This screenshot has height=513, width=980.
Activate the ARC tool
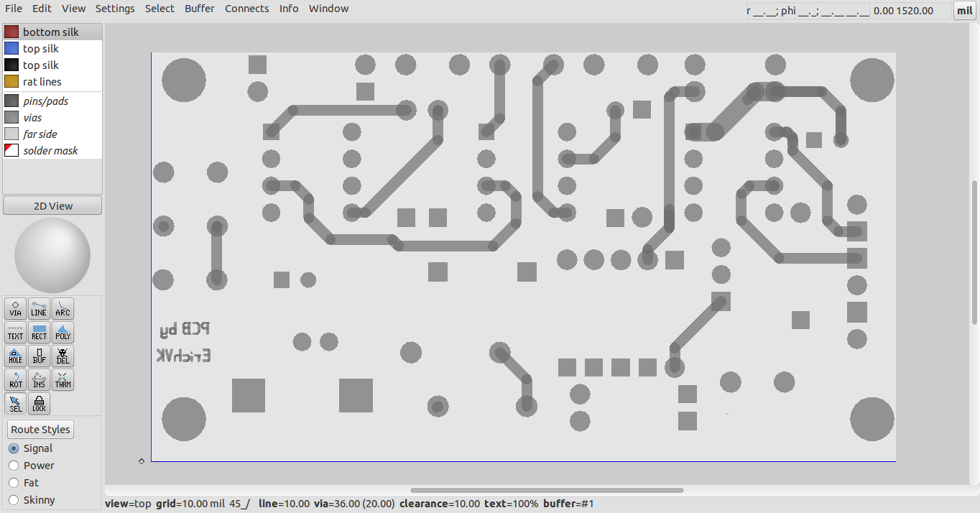coord(63,308)
